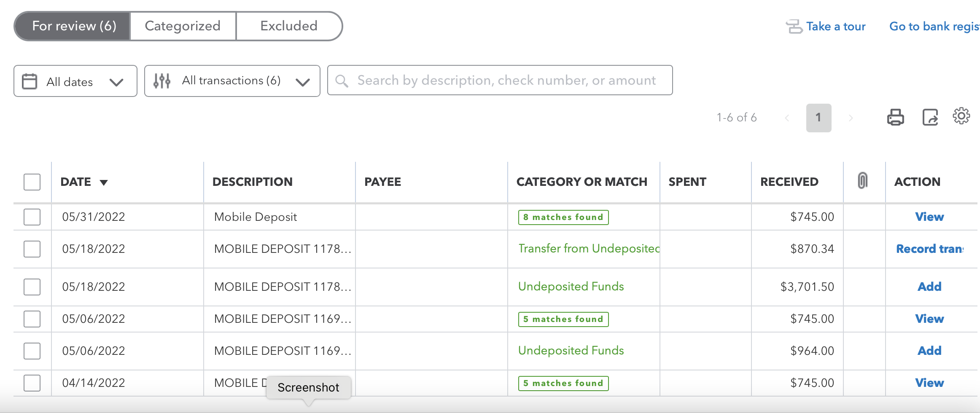Switch to the Categorized tab
Image resolution: width=980 pixels, height=413 pixels.
coord(183,26)
